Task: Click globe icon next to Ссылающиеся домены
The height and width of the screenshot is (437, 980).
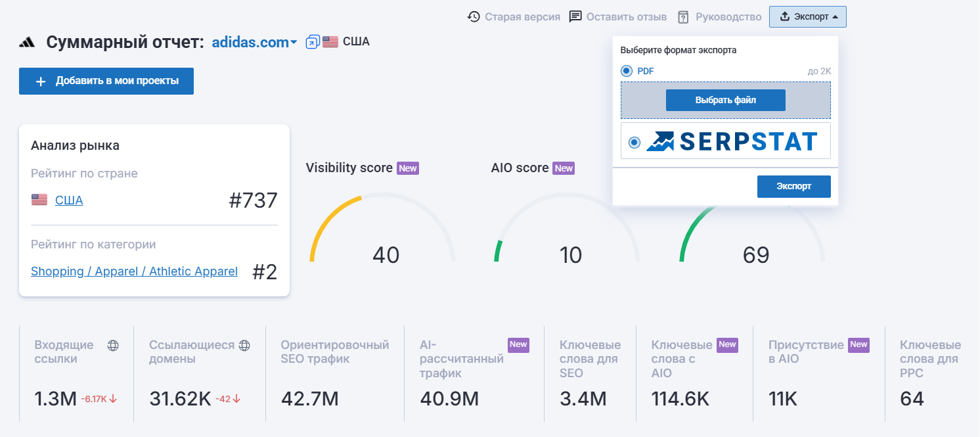Action: (245, 345)
